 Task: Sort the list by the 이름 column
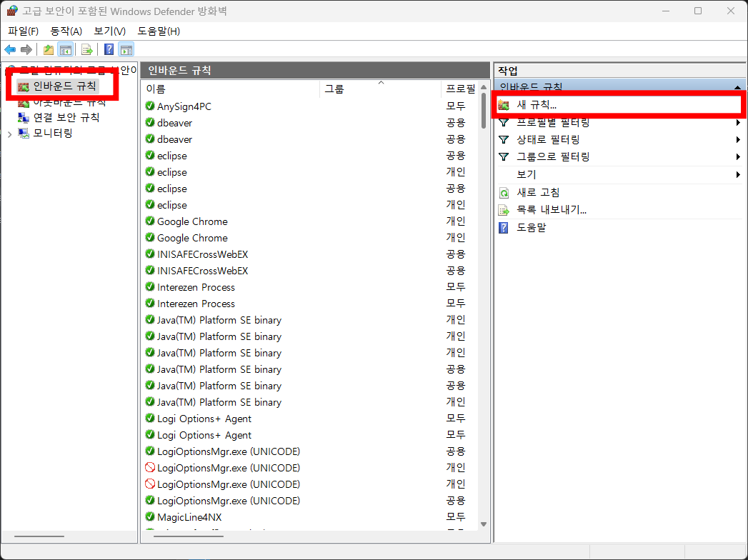pyautogui.click(x=231, y=89)
